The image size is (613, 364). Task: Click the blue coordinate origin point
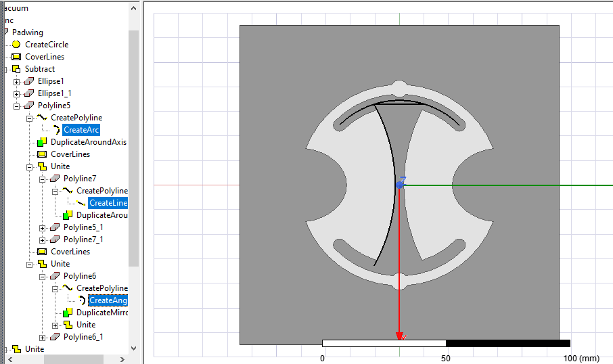(x=399, y=185)
